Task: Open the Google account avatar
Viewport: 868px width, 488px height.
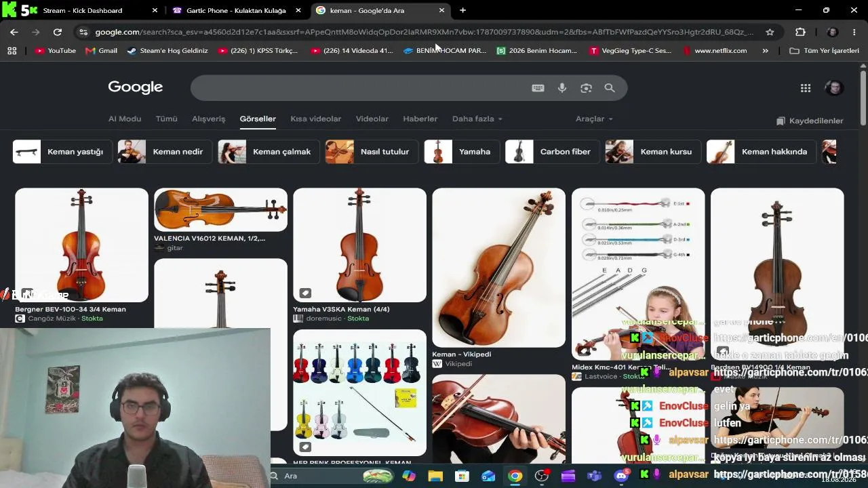Action: pos(834,88)
